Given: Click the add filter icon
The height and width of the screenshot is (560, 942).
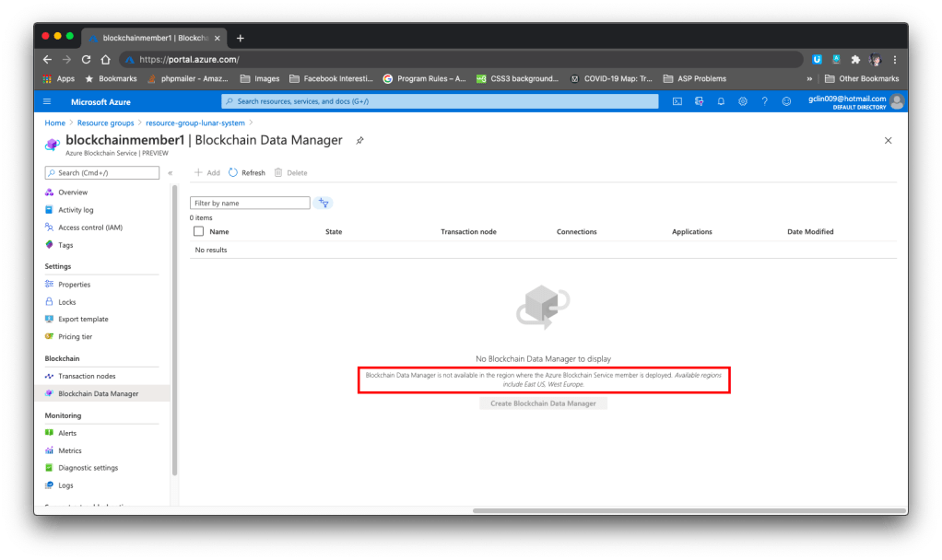Looking at the screenshot, I should [324, 203].
